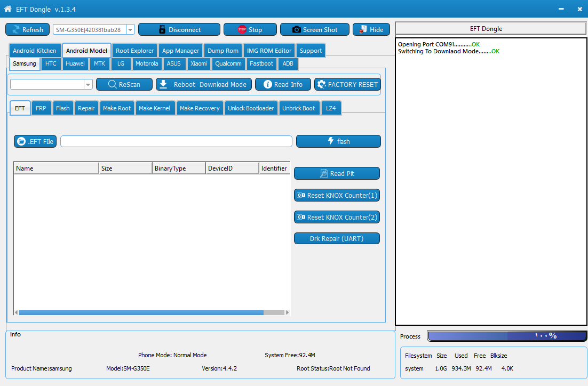Image resolution: width=588 pixels, height=386 pixels.
Task: Select the Xiaomi brand tab
Action: (x=198, y=63)
